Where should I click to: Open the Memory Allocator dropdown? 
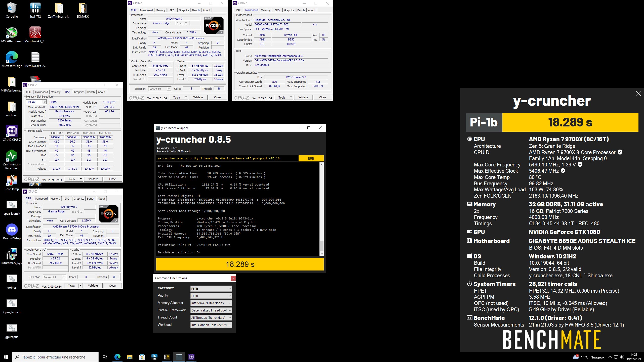pyautogui.click(x=211, y=303)
